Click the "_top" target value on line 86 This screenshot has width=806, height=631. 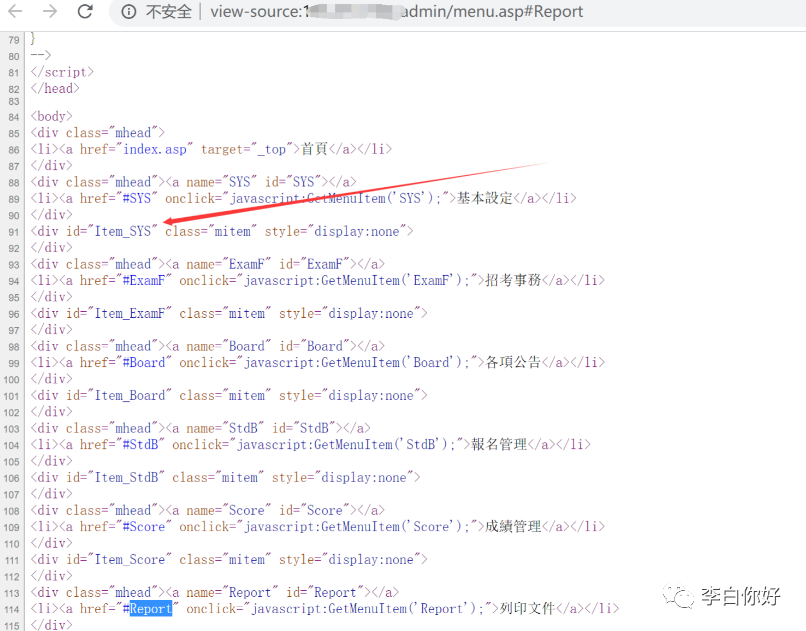271,150
